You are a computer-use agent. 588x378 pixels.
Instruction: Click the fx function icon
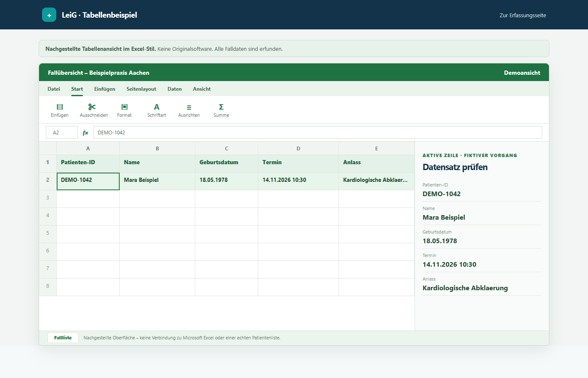(86, 133)
